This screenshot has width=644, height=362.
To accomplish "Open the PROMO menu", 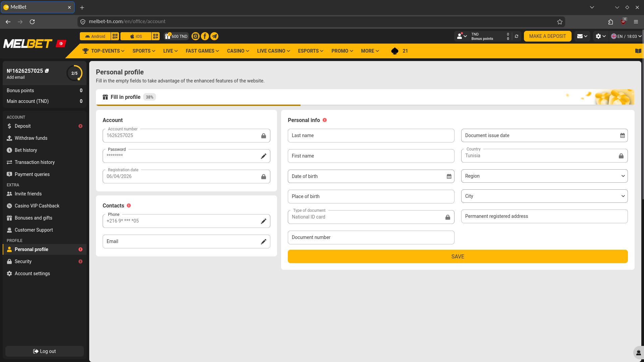I will (x=342, y=51).
